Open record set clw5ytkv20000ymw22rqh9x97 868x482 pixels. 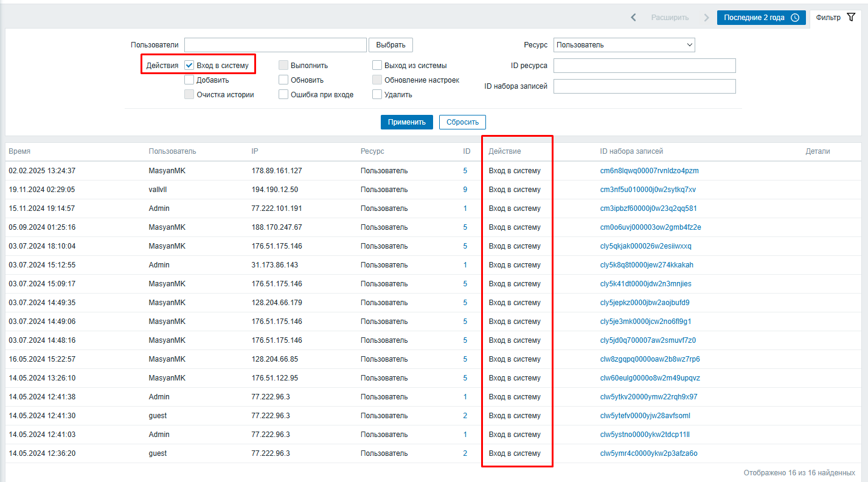[x=648, y=397]
